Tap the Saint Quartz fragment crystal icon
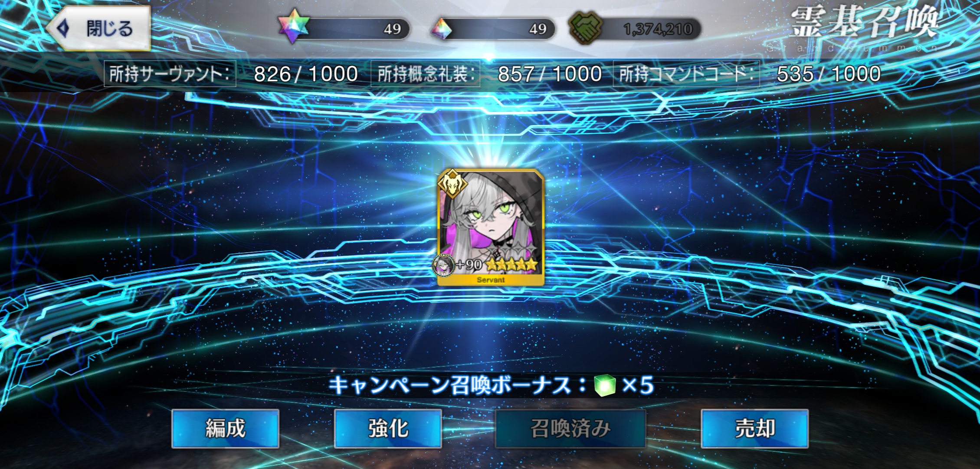 (x=441, y=29)
